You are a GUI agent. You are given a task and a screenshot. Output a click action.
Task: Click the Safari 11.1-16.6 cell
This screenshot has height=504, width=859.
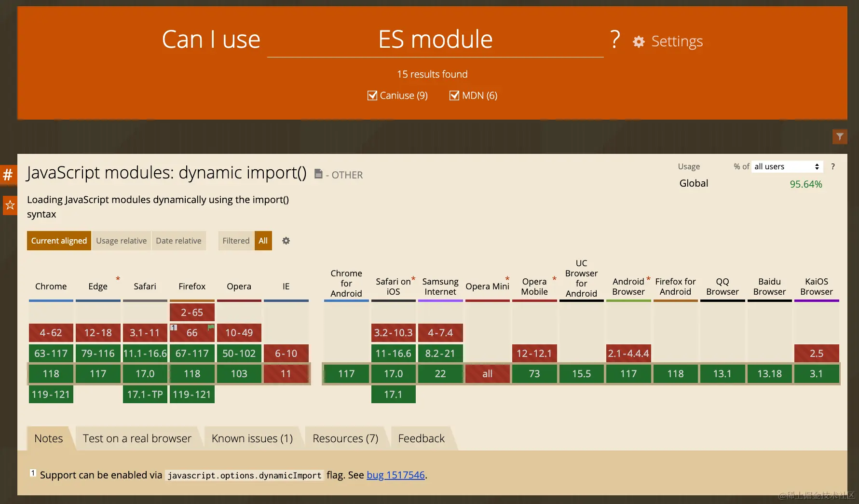(145, 354)
